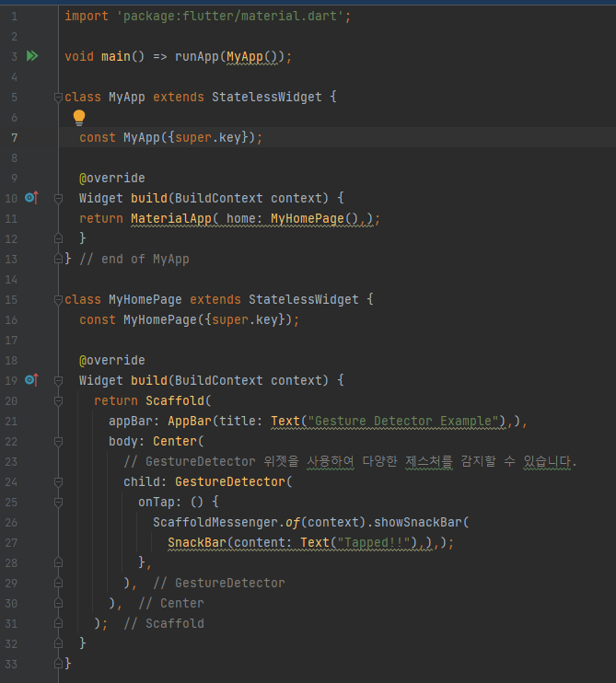
Task: Click fold end marker on line 29
Action: coord(58,584)
